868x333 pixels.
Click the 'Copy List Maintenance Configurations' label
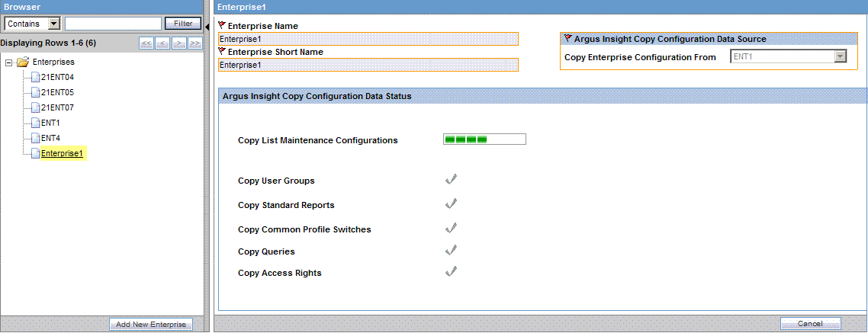[318, 140]
